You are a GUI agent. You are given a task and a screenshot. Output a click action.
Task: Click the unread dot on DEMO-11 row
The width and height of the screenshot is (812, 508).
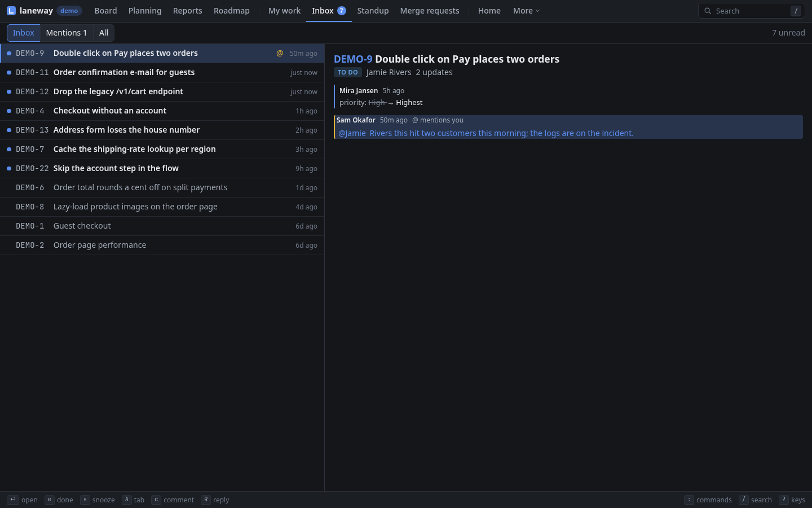click(x=9, y=72)
